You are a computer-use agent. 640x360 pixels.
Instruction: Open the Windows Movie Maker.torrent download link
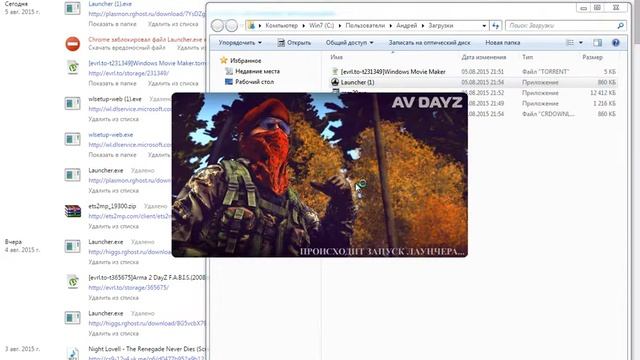(x=147, y=63)
